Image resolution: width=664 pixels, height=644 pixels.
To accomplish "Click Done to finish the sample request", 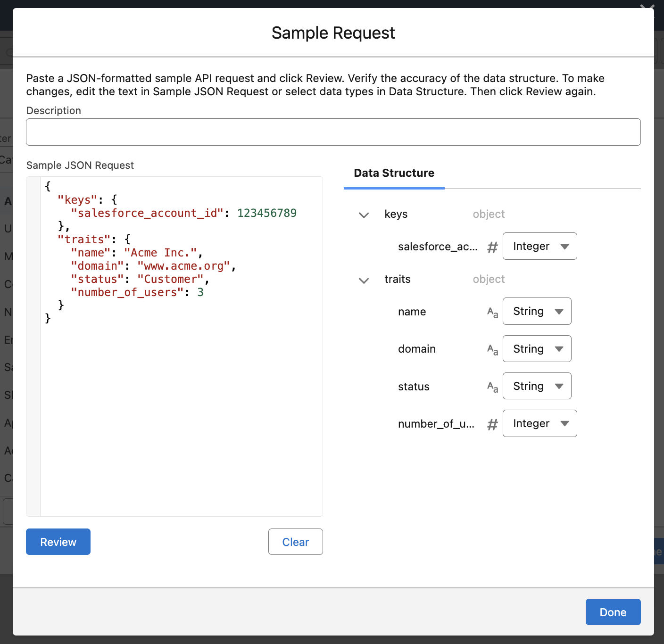I will (613, 612).
